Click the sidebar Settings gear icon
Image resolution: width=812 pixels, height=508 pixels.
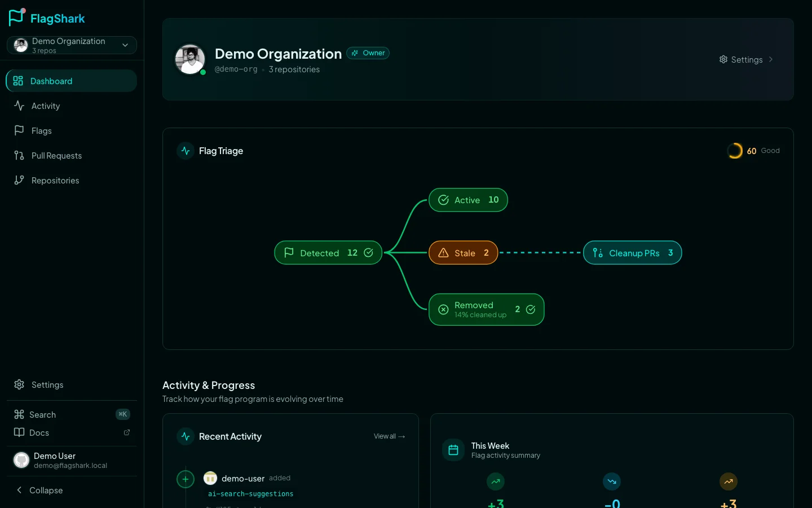19,384
